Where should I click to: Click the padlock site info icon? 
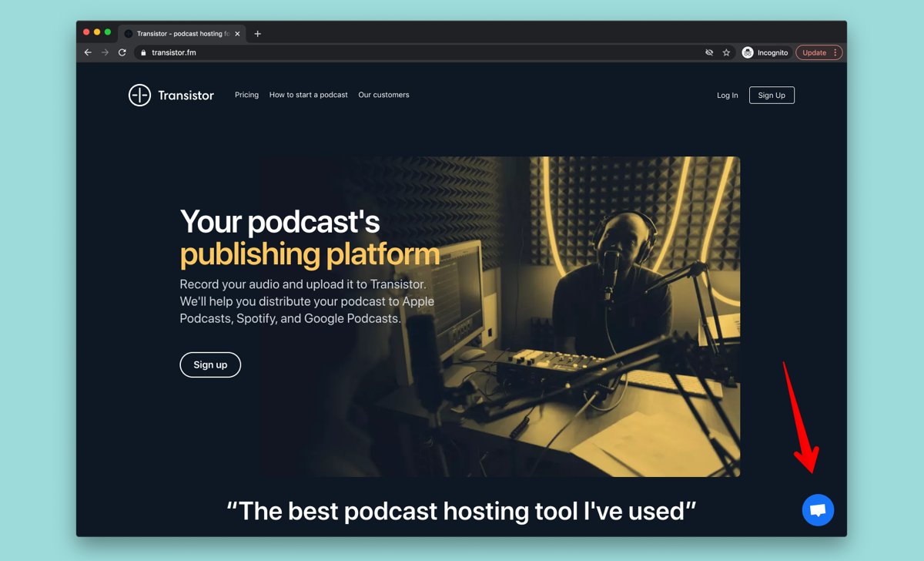(x=143, y=52)
